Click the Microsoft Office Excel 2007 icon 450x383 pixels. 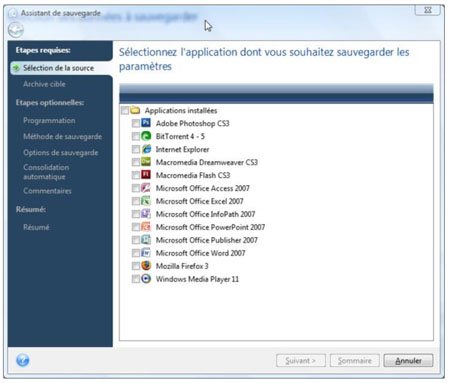click(x=146, y=201)
